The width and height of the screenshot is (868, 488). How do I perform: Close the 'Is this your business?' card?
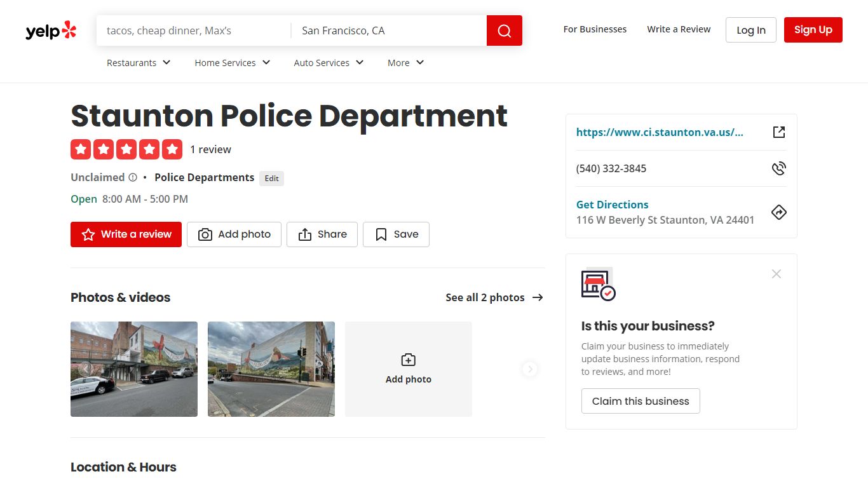(776, 274)
